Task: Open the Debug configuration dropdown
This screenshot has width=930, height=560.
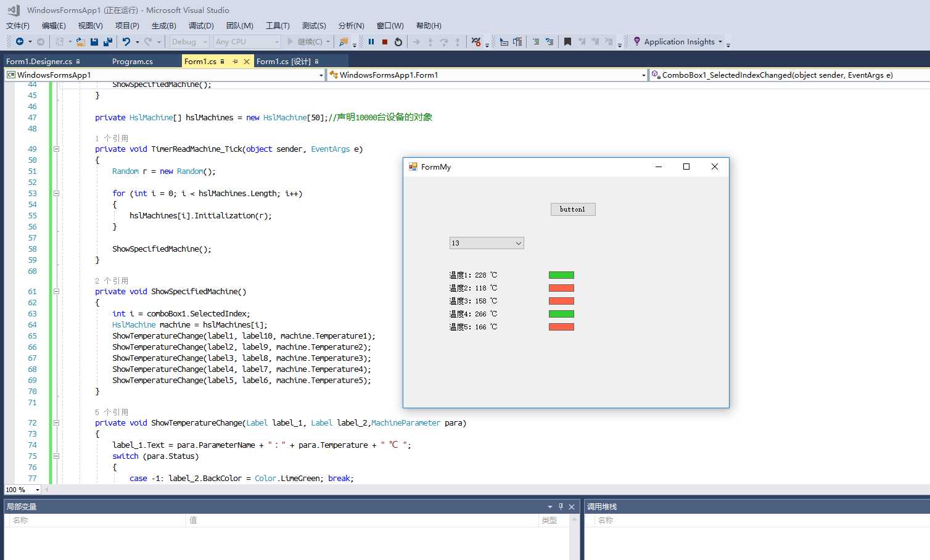Action: coord(190,42)
